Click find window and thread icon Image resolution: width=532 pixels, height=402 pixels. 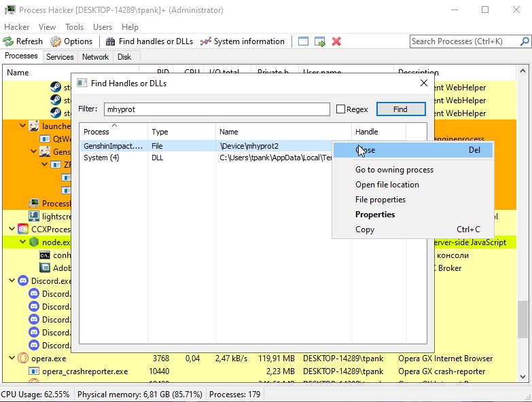coord(319,41)
